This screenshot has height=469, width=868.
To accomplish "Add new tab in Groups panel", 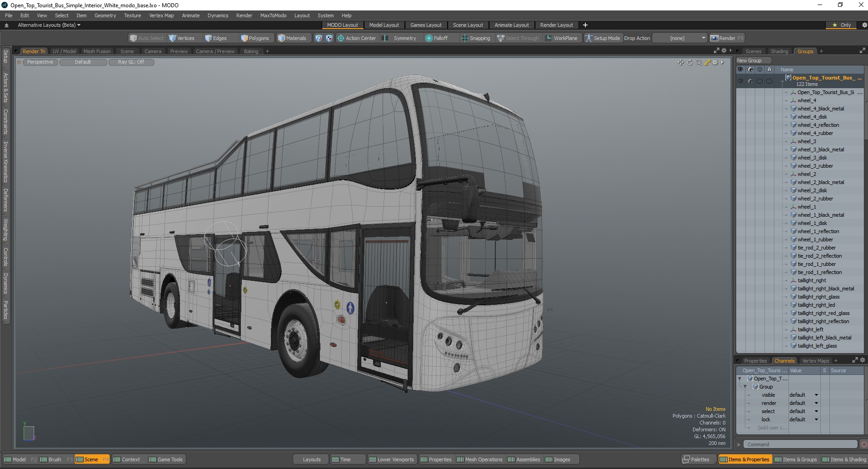I will tap(821, 51).
